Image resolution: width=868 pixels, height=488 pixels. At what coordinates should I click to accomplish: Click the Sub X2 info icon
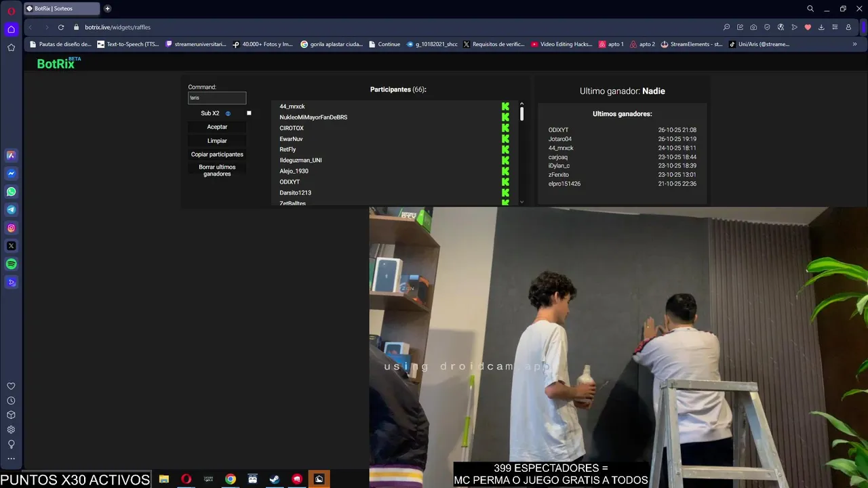[228, 114]
